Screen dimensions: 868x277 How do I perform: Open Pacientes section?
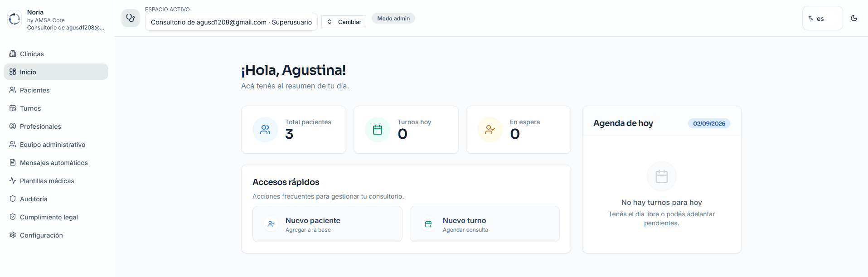(x=56, y=90)
